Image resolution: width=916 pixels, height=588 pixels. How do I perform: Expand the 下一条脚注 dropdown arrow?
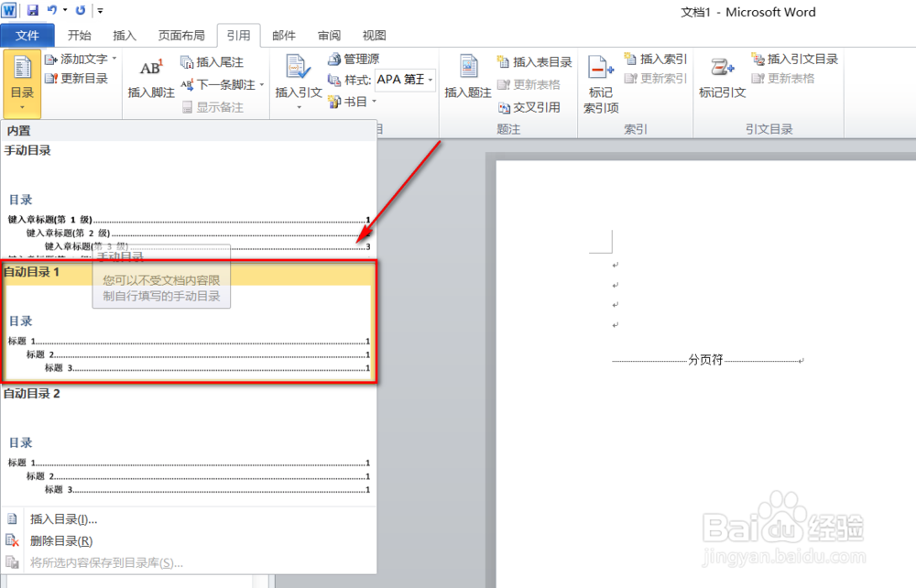tap(262, 84)
